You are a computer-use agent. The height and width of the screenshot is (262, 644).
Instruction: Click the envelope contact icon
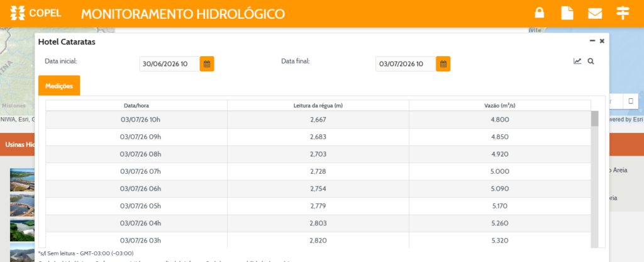coord(595,14)
